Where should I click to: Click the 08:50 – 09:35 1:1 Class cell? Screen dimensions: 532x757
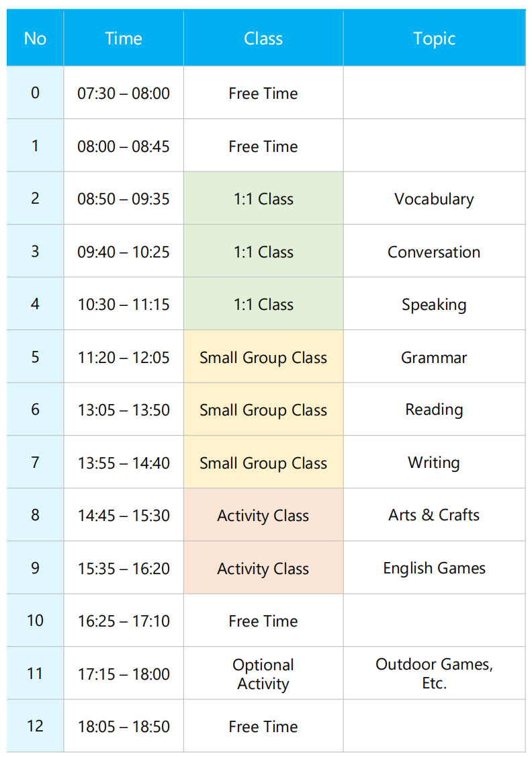coord(263,198)
